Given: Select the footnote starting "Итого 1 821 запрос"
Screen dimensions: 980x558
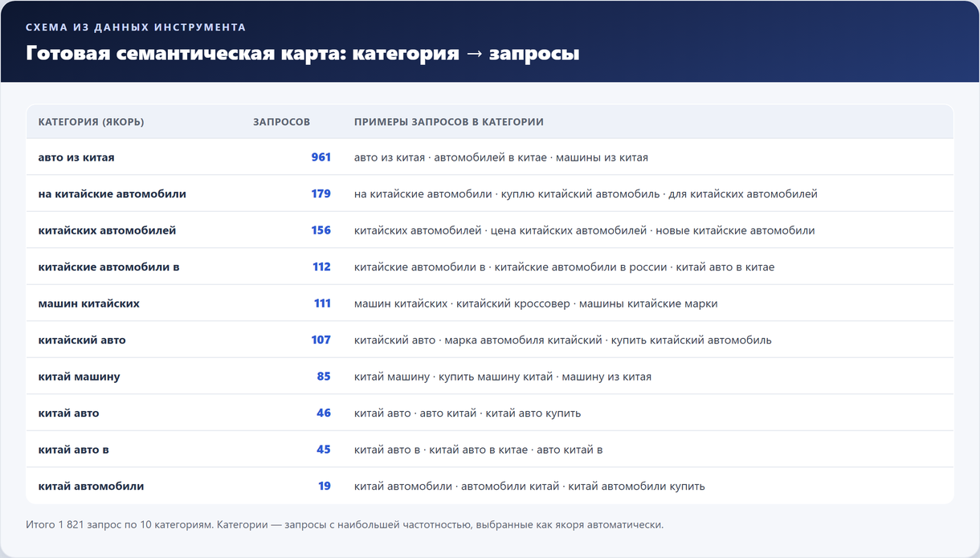Looking at the screenshot, I should (345, 525).
